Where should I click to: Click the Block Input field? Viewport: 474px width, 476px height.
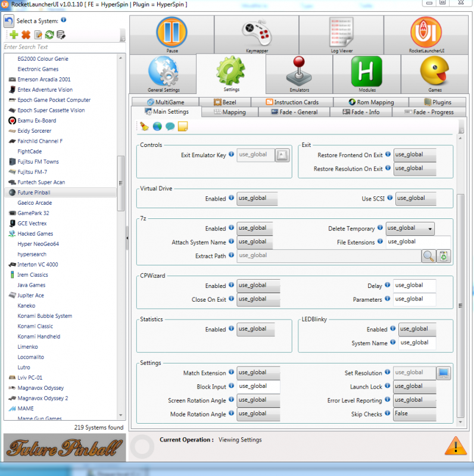(x=258, y=386)
